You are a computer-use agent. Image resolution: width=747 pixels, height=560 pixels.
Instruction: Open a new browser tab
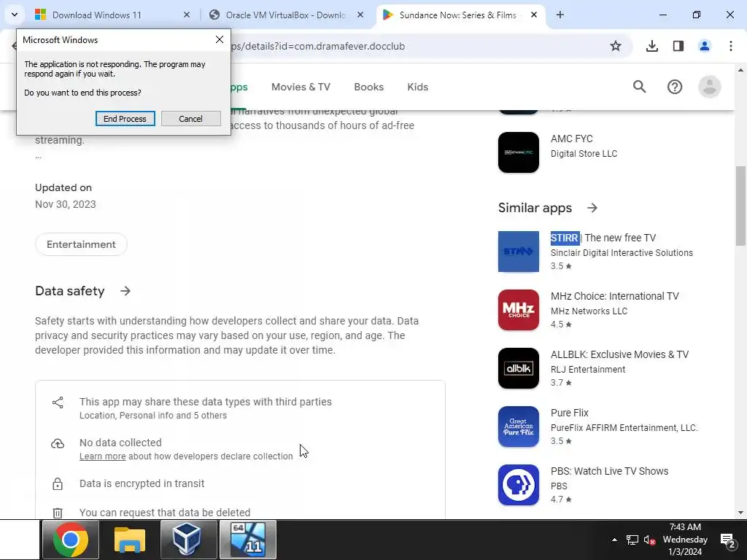[x=560, y=15]
